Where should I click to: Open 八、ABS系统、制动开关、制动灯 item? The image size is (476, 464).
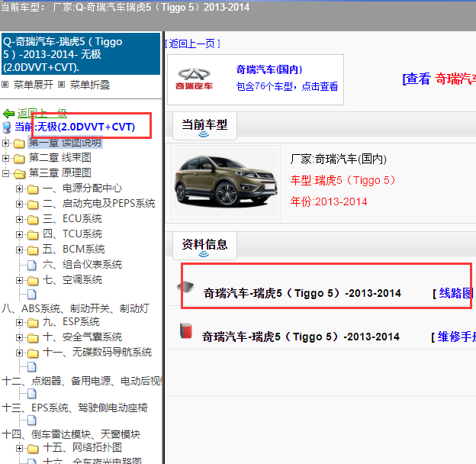tap(76, 308)
